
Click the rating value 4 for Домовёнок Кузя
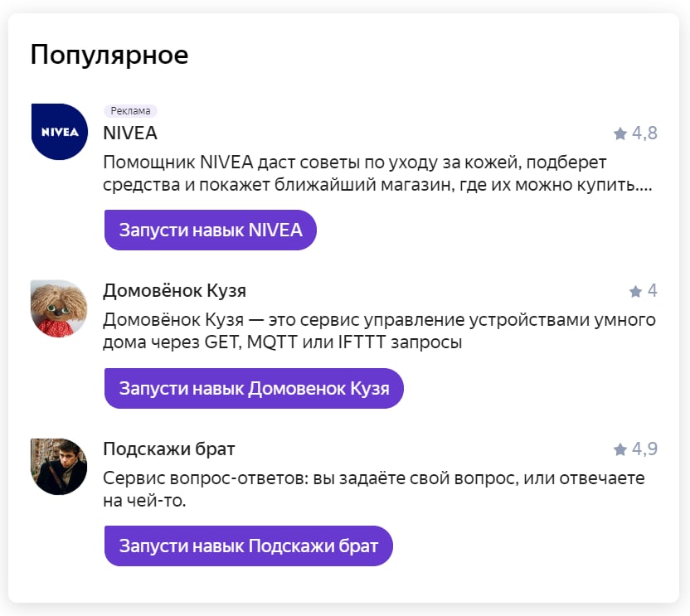coord(653,291)
